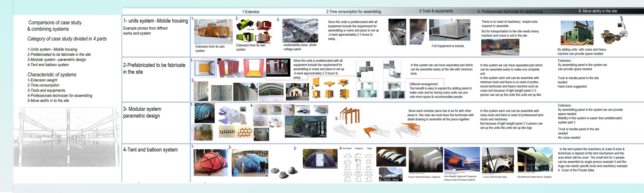
Task: Click the 6- Move ability in the site header
Action: click(x=597, y=11)
